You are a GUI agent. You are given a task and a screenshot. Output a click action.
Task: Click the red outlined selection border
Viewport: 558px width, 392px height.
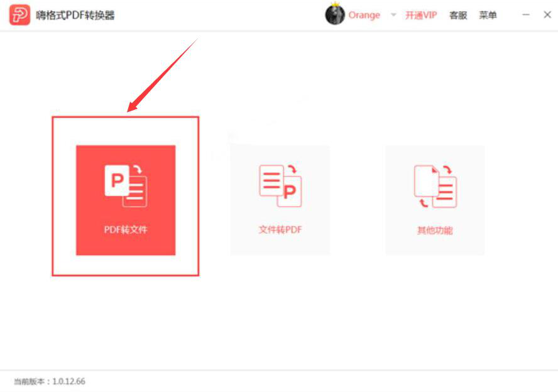[126, 117]
